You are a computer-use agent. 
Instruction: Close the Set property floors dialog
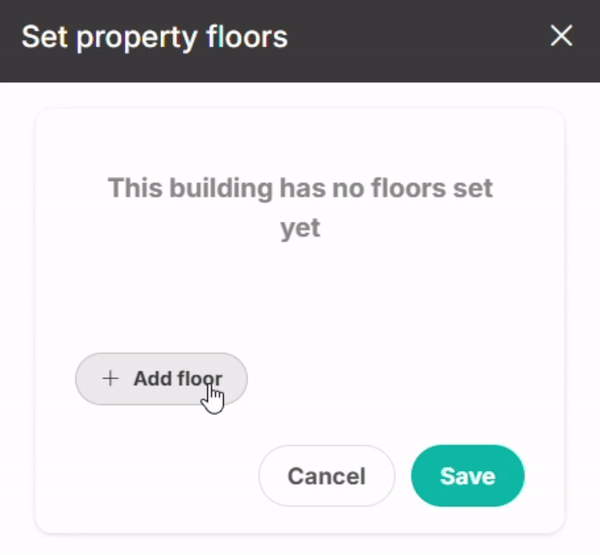[561, 36]
